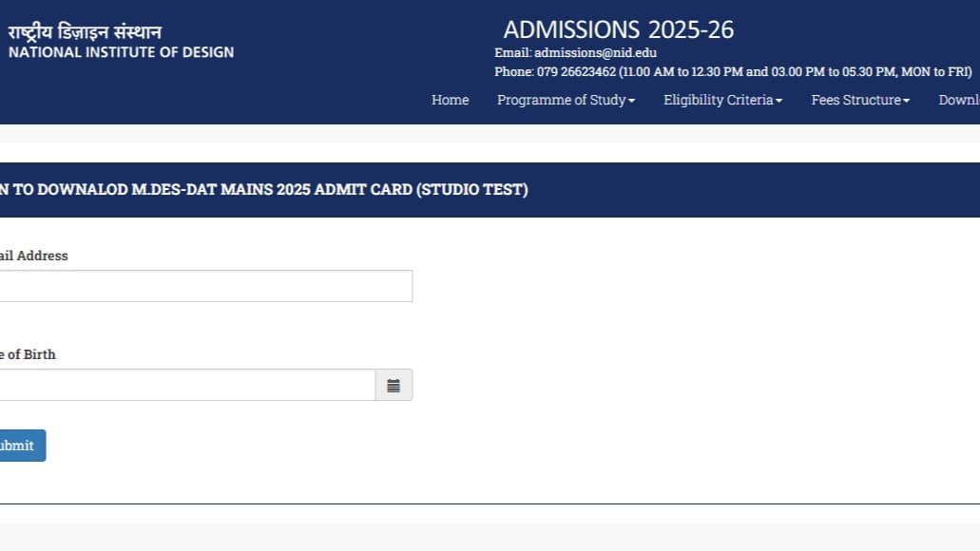Click the Admissions 2025-26 heading

(619, 29)
